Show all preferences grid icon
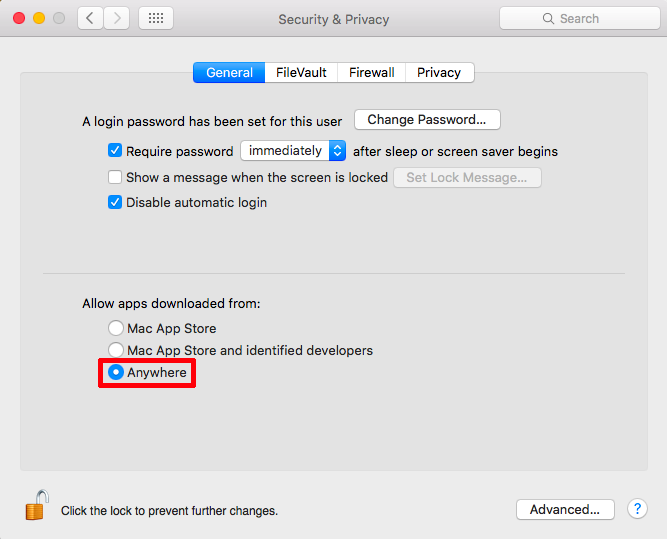This screenshot has width=667, height=539. (x=156, y=18)
